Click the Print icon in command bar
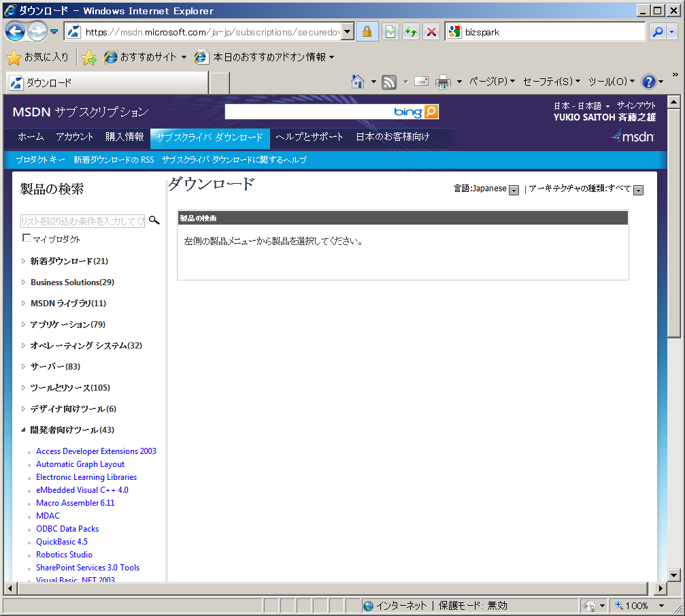The height and width of the screenshot is (616, 685). pyautogui.click(x=443, y=82)
